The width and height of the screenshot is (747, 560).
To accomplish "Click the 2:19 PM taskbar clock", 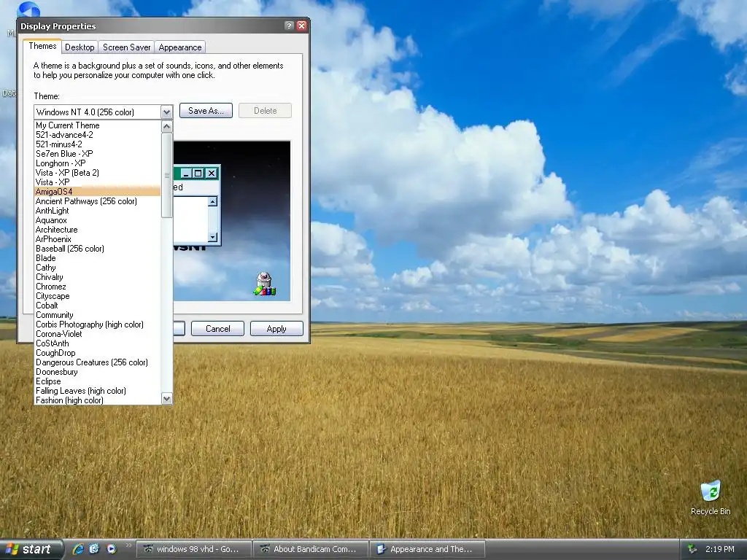I will pyautogui.click(x=720, y=549).
